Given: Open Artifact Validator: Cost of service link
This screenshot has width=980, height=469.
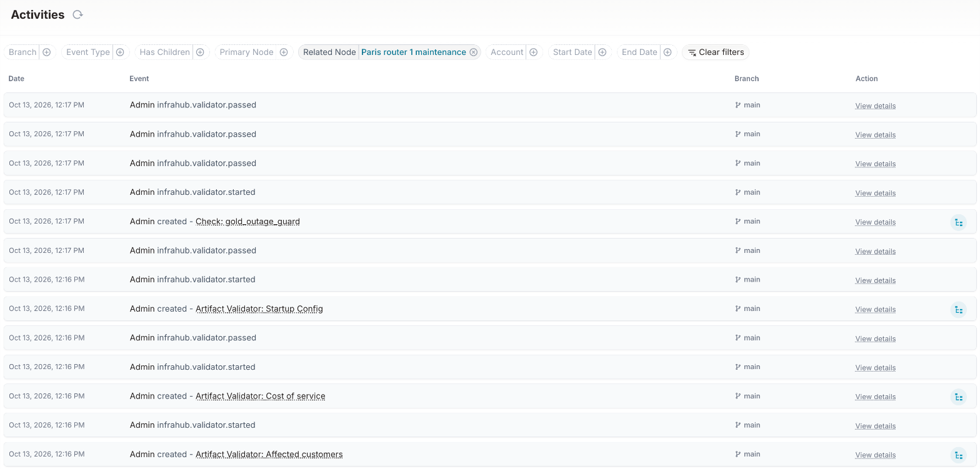Looking at the screenshot, I should tap(261, 397).
